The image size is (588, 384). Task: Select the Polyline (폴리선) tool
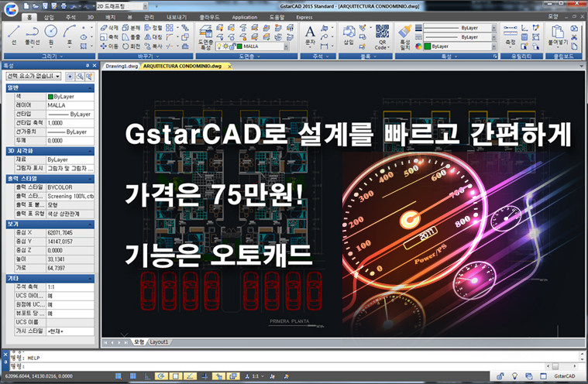coord(33,35)
